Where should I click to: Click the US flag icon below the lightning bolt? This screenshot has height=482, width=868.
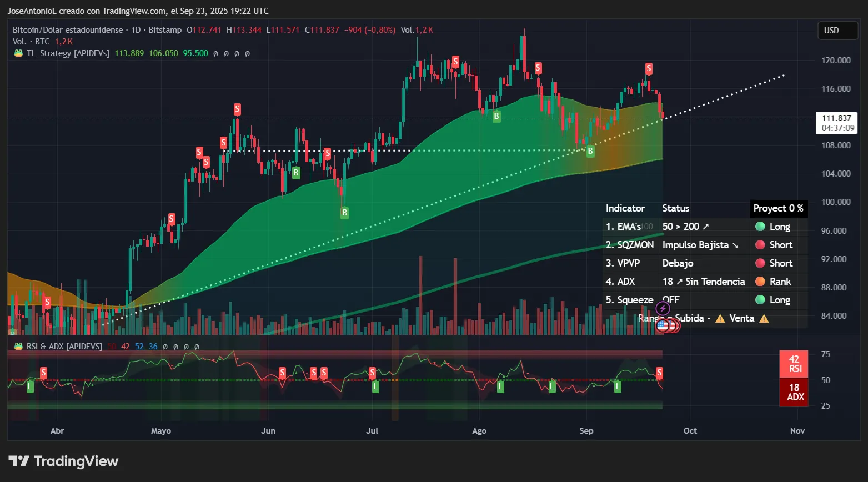pos(662,326)
